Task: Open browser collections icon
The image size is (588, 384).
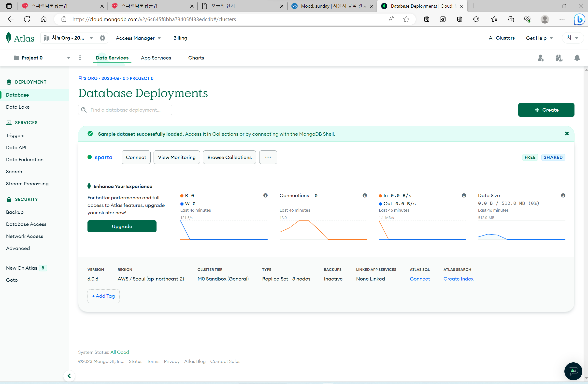Action: tap(511, 19)
